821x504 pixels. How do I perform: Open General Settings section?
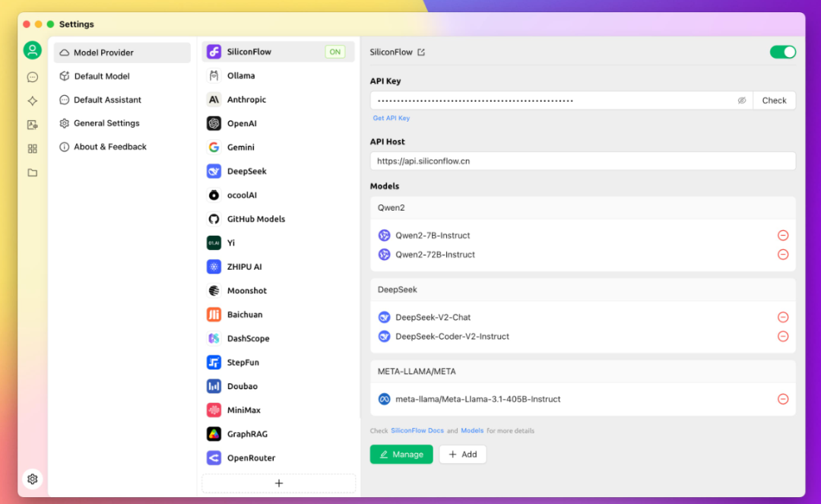point(122,123)
